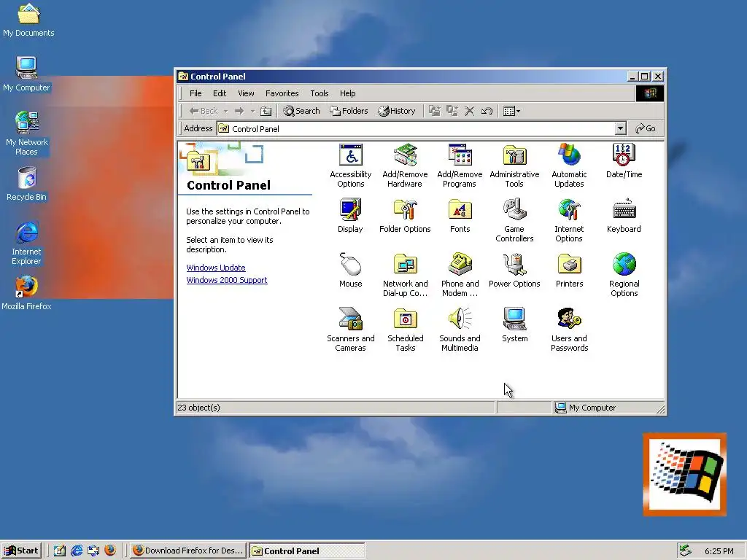Switch to Download Firefox taskbar button
747x560 pixels.
click(188, 551)
